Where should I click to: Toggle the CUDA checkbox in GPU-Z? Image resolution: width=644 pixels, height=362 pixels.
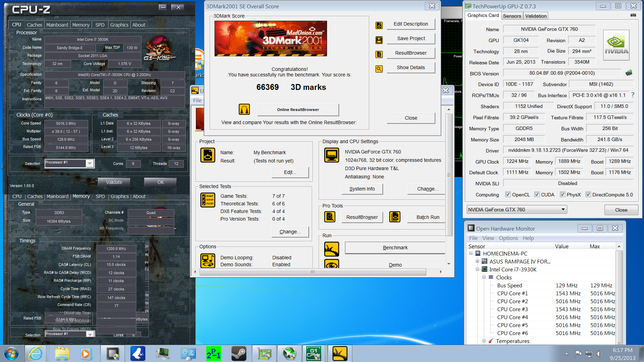(537, 194)
